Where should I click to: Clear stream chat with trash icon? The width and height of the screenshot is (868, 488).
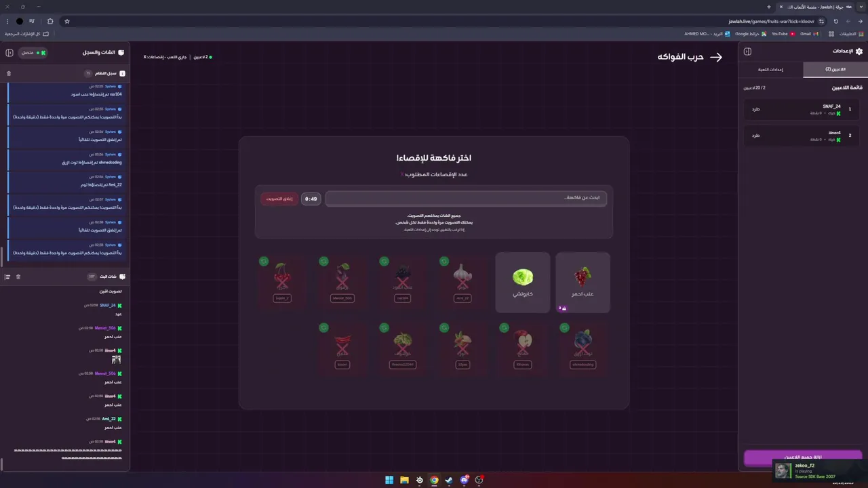[x=18, y=277]
